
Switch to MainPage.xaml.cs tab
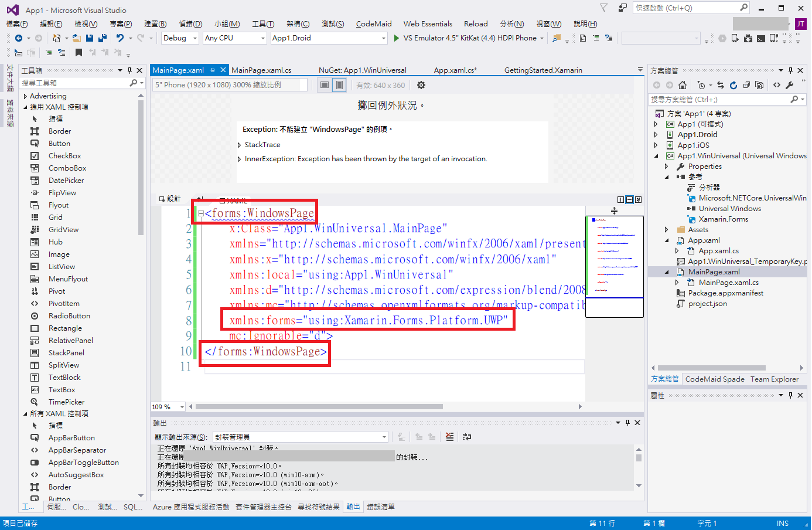(261, 70)
